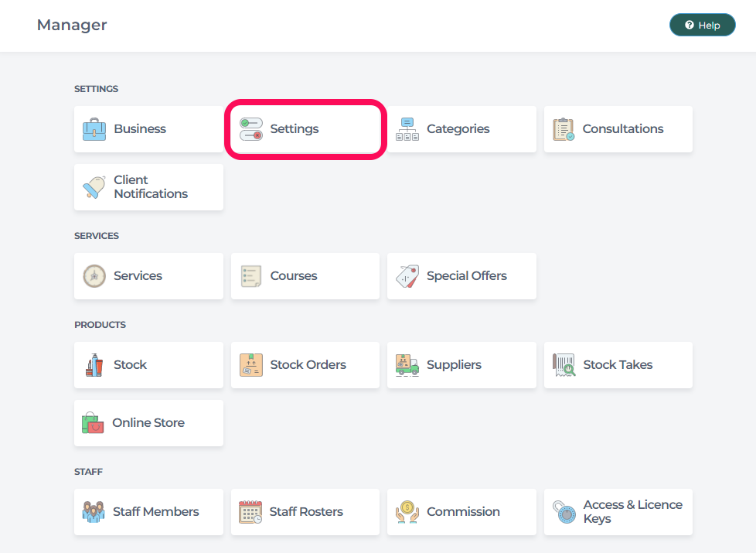Click the Suppliers delivery truck icon
The width and height of the screenshot is (756, 553).
coord(407,365)
